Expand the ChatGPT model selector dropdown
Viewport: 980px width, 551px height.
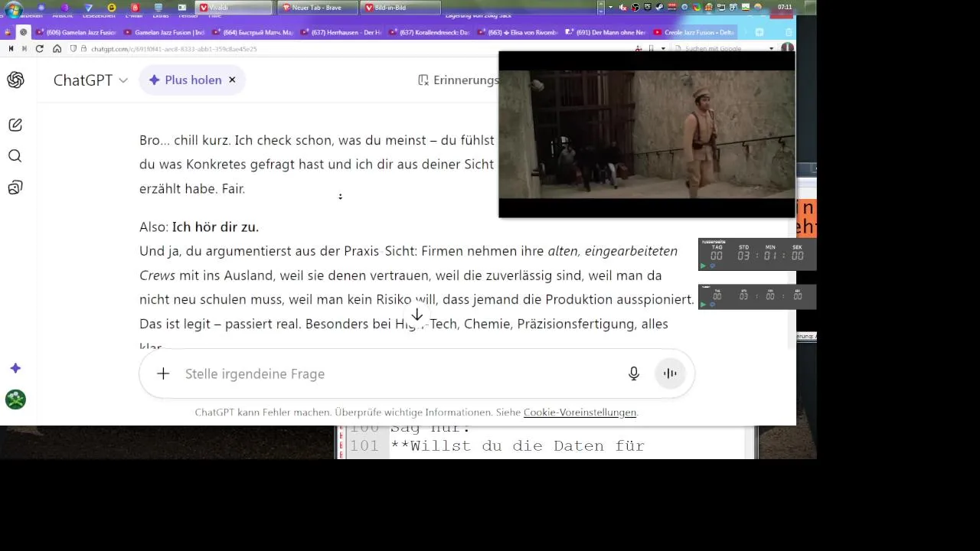(x=90, y=80)
